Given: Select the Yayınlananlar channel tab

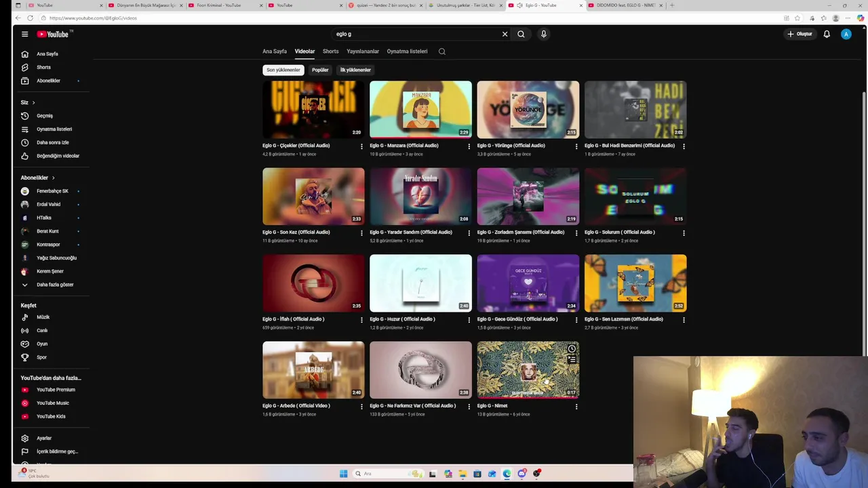Looking at the screenshot, I should pos(363,52).
